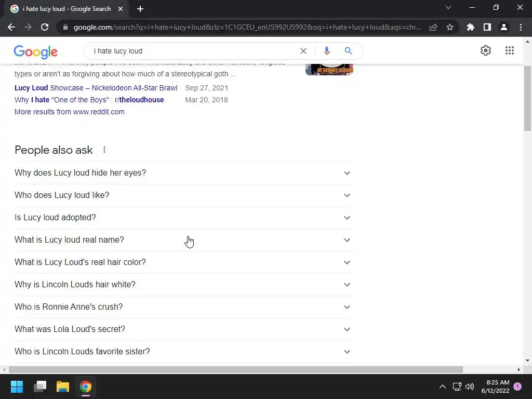Open a new browser tab

[140, 9]
